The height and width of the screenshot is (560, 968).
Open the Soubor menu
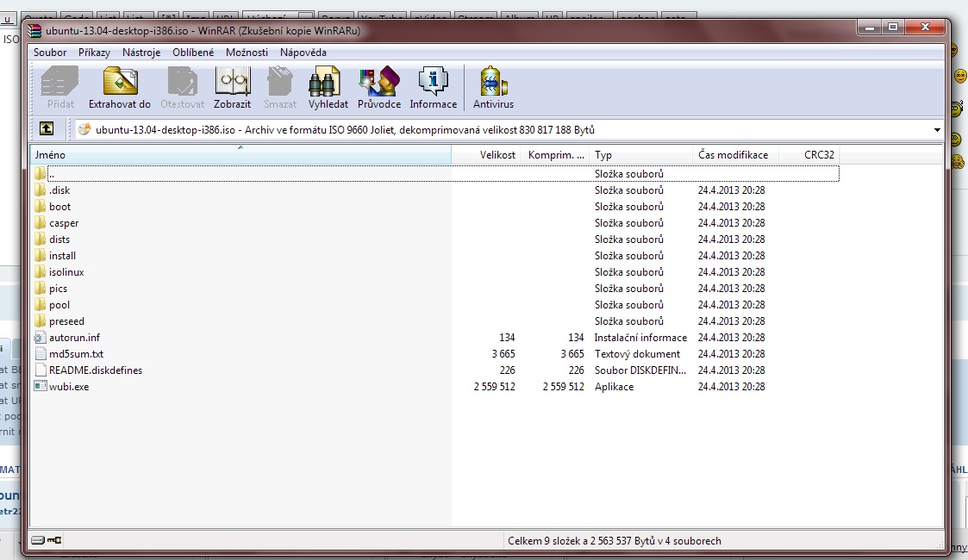50,53
